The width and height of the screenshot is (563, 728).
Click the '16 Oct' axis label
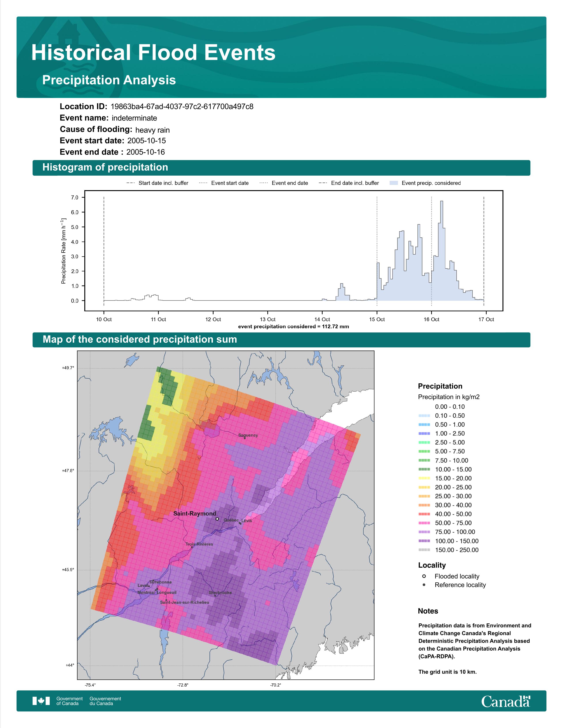pyautogui.click(x=432, y=319)
